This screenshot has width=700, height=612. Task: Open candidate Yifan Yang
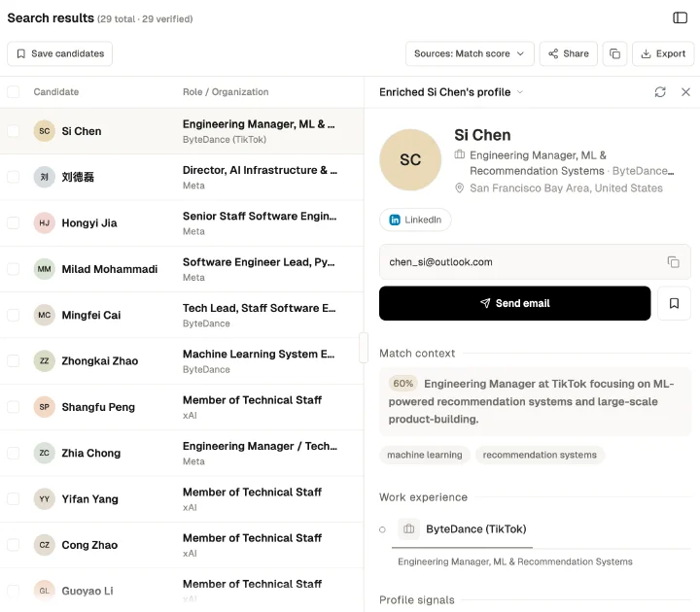(x=89, y=499)
